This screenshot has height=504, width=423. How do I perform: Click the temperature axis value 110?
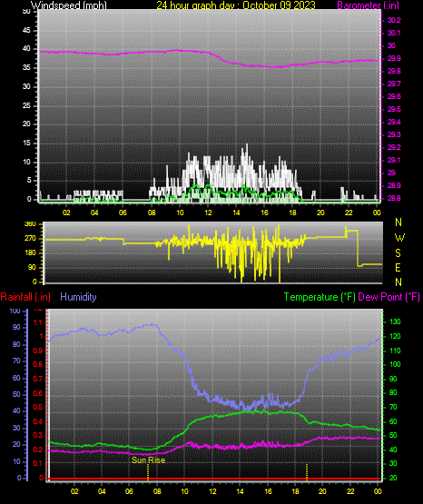point(395,351)
